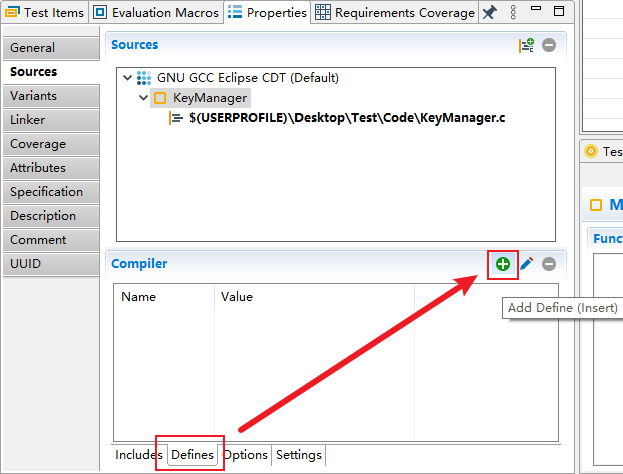
Task: Collapse the KeyManager tree node
Action: coord(143,98)
